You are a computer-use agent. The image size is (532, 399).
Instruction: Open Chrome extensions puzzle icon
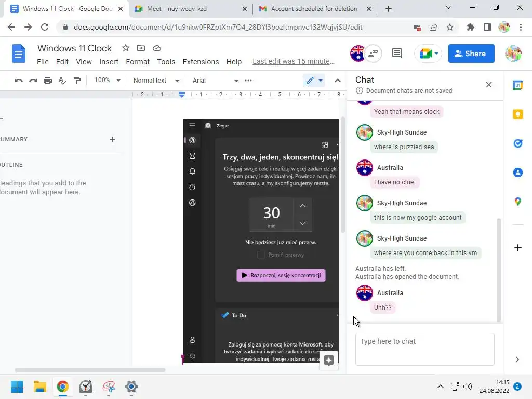pos(470,27)
